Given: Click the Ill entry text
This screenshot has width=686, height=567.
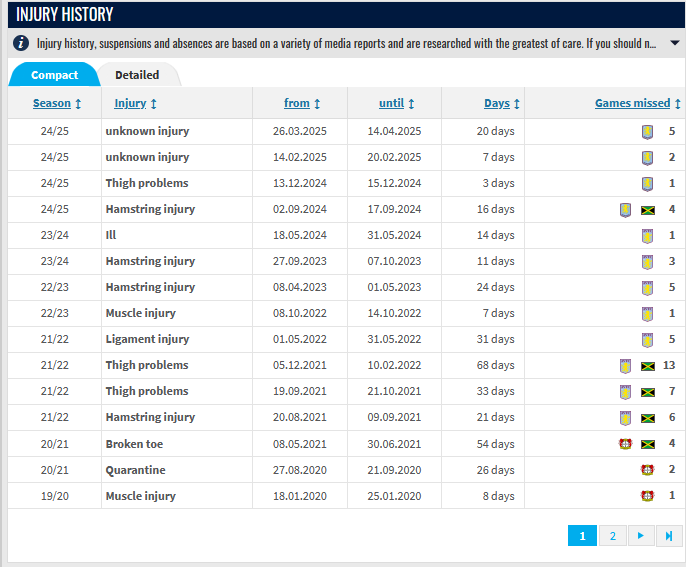Looking at the screenshot, I should coord(111,235).
